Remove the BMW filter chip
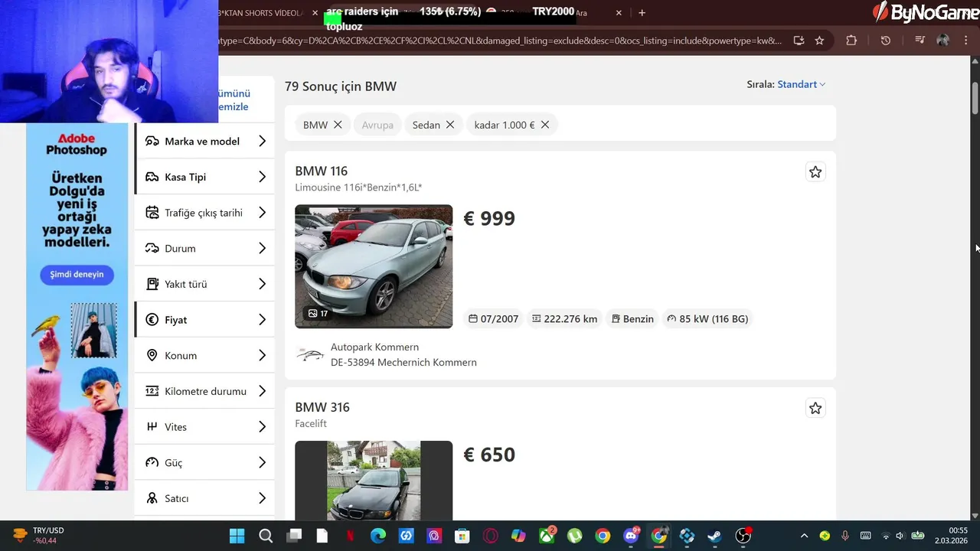980x551 pixels. pyautogui.click(x=338, y=125)
